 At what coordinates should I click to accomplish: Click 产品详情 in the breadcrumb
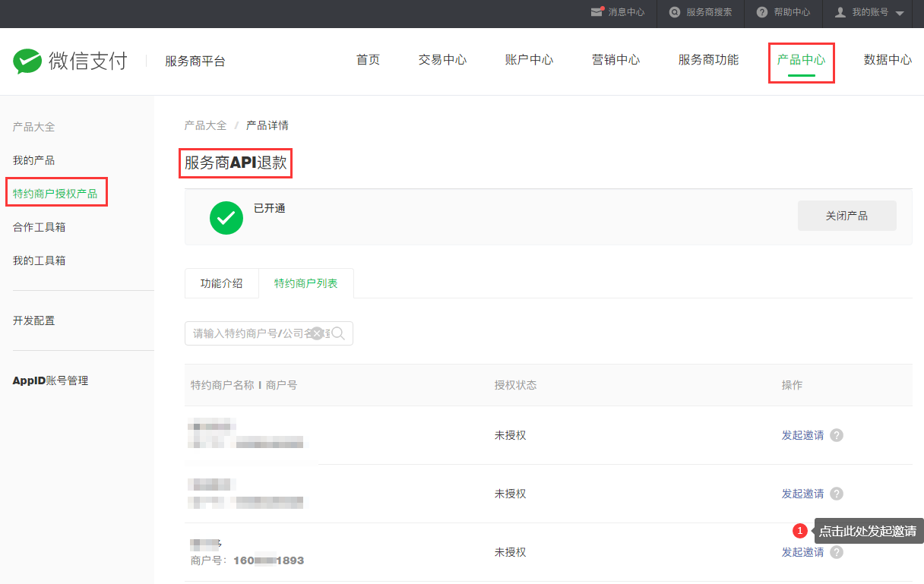point(267,125)
